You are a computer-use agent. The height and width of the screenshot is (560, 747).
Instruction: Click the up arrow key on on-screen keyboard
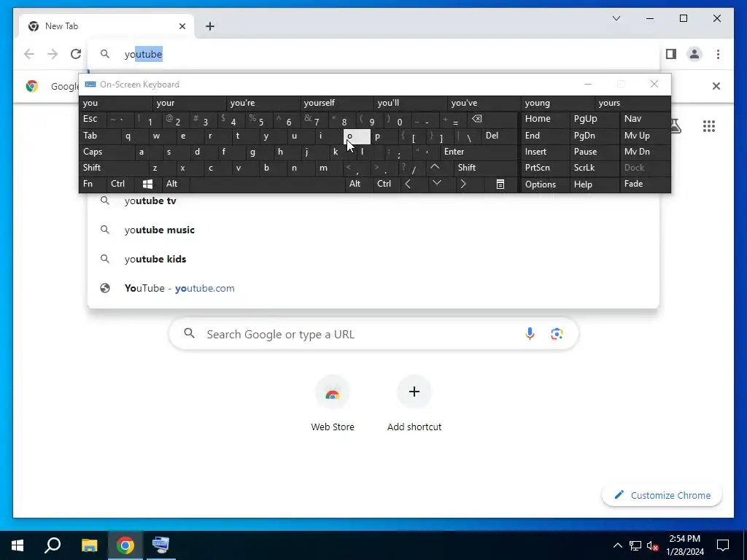coord(435,168)
